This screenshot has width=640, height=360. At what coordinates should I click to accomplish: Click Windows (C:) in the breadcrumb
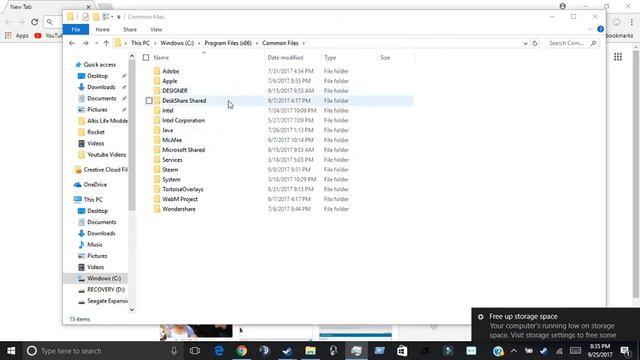click(177, 43)
